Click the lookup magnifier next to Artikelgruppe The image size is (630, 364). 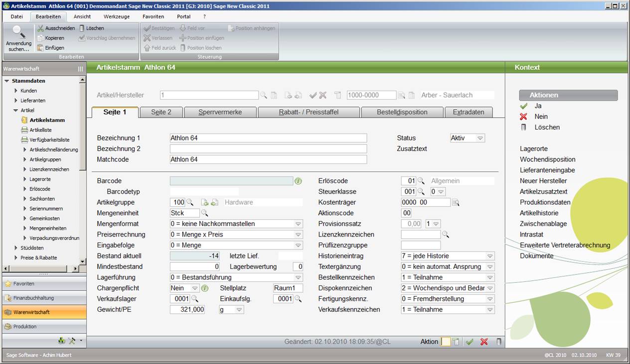pyautogui.click(x=190, y=202)
